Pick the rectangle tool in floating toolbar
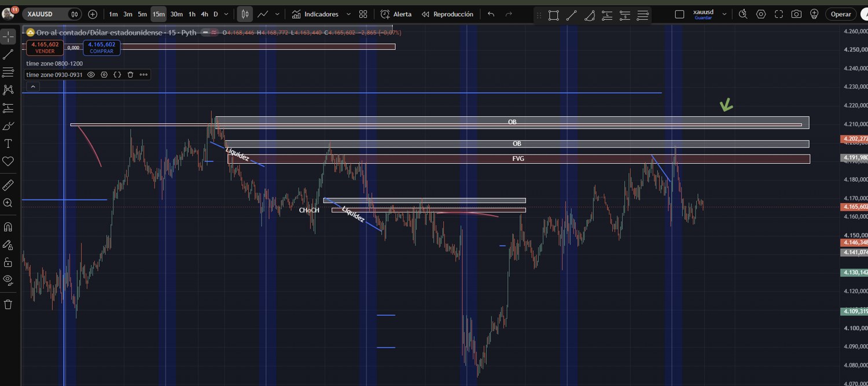Viewport: 868px width, 386px height. point(553,16)
